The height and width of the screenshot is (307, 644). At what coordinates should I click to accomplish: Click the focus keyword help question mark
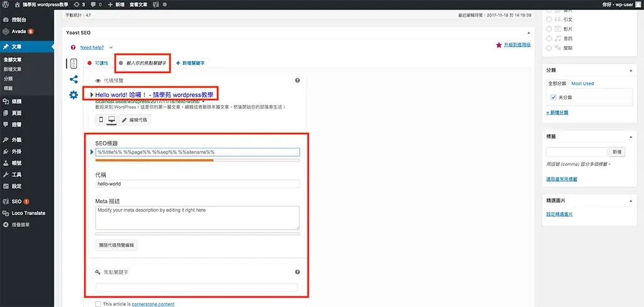[x=297, y=272]
